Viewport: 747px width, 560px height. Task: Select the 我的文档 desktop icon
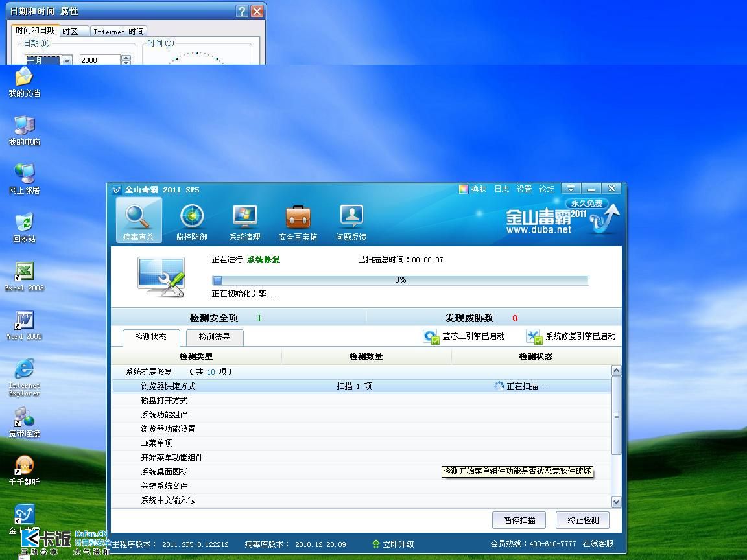[24, 82]
